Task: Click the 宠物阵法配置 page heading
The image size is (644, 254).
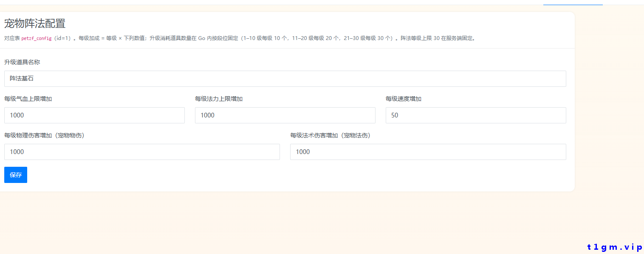Action: point(35,24)
